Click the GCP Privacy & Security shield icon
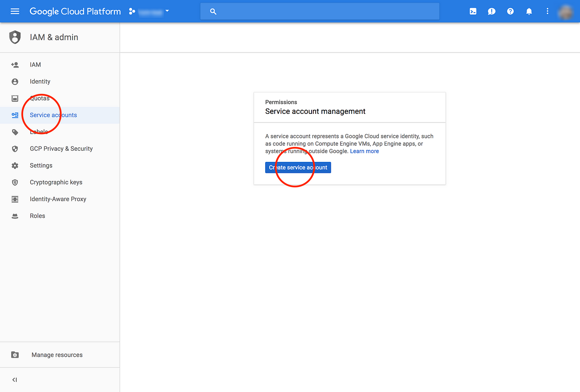The width and height of the screenshot is (580, 392). (x=15, y=149)
